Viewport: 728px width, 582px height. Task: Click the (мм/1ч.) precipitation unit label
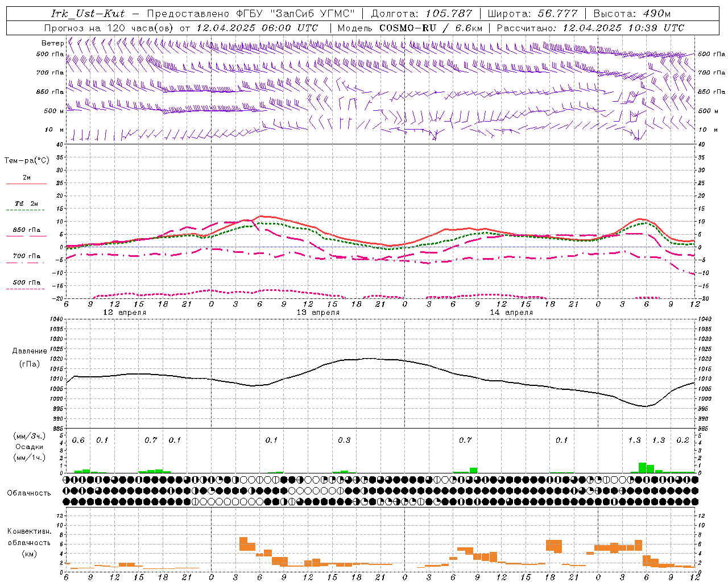[29, 458]
